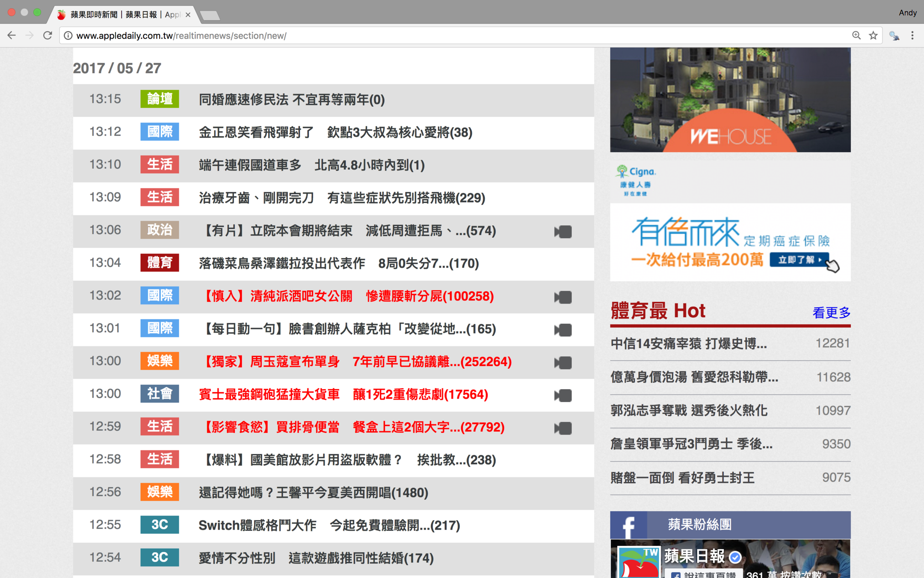
Task: Click the video icon on the 13:02 國際 row
Action: pos(563,297)
